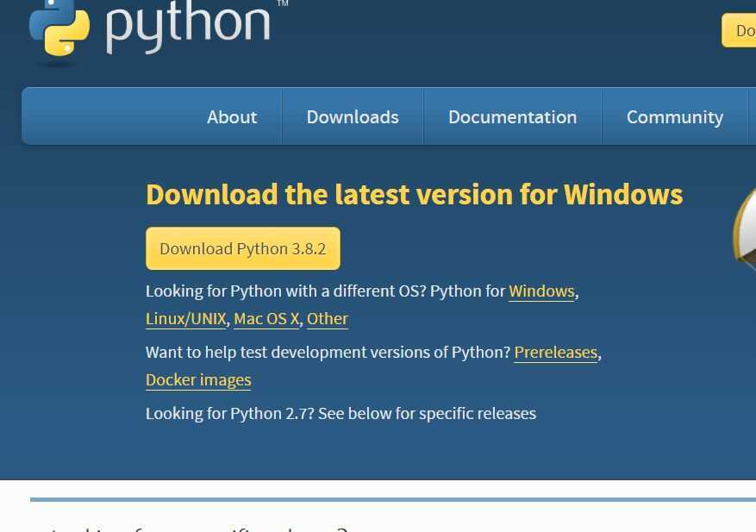The width and height of the screenshot is (756, 532).
Task: Follow the Windows link
Action: pyautogui.click(x=541, y=291)
